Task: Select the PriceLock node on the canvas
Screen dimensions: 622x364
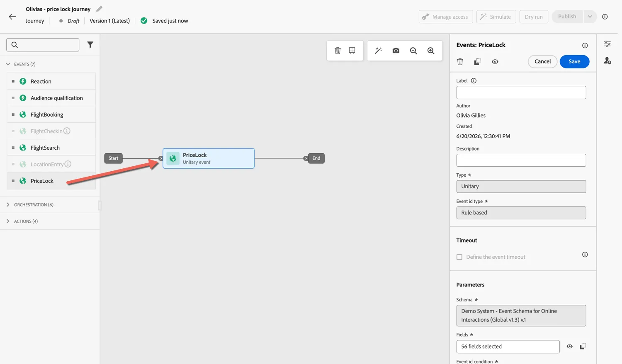Action: (209, 158)
